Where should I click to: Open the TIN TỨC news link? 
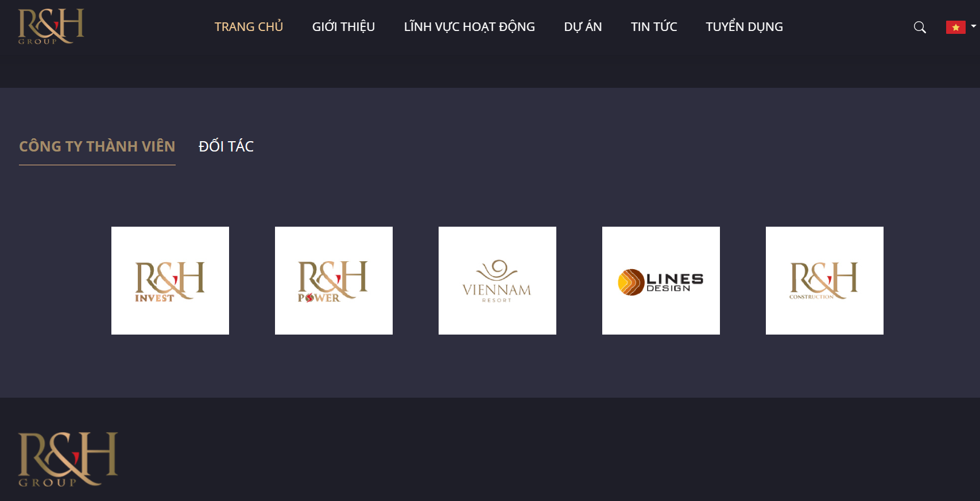point(654,27)
